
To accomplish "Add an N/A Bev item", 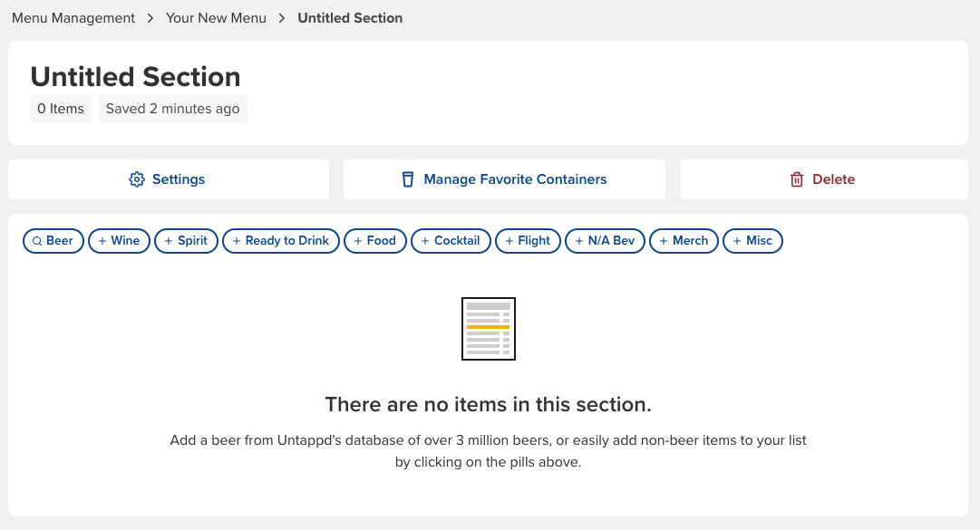I will (605, 241).
